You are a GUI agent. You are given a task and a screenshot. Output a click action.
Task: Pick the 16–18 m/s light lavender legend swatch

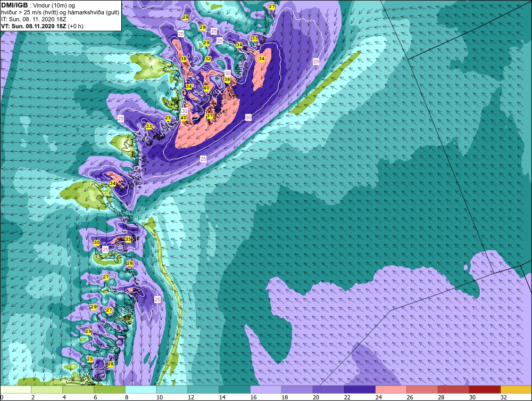266,389
